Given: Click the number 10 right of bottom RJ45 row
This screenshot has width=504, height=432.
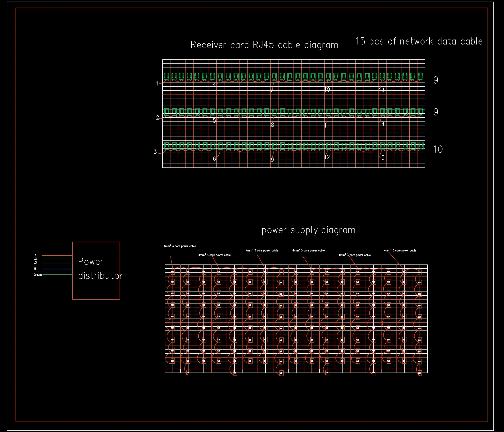Looking at the screenshot, I should pos(438,149).
